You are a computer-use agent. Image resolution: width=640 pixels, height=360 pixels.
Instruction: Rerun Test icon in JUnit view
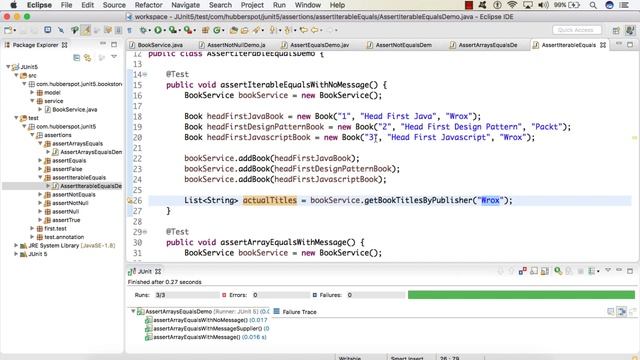[558, 271]
